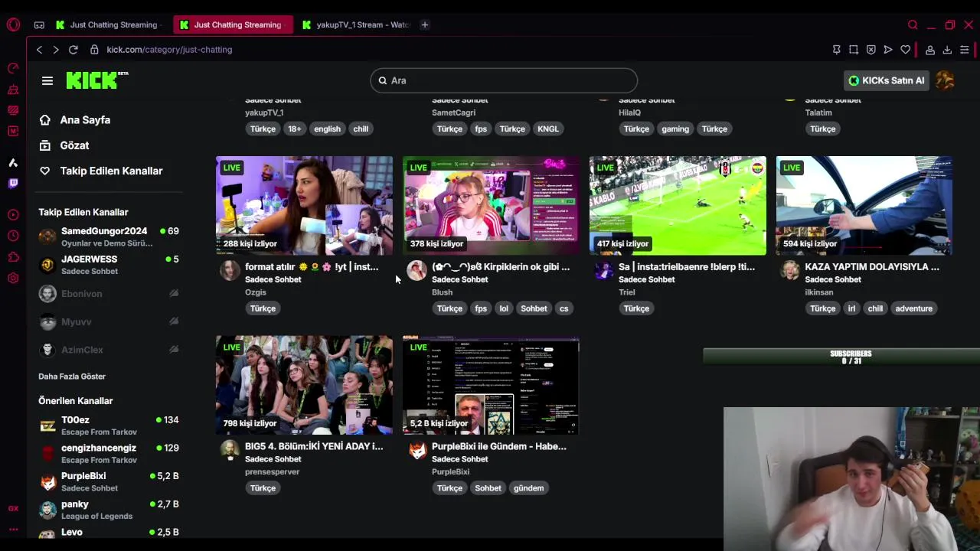Open the browser profile person icon

point(930,50)
